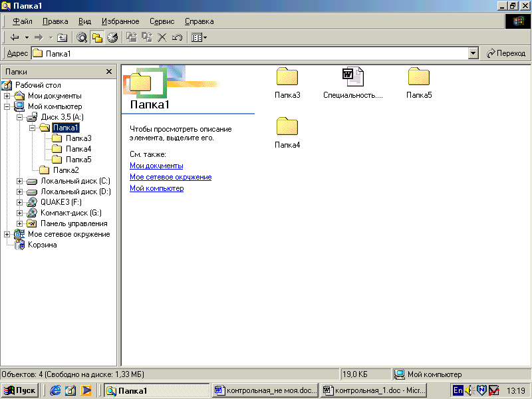Screen dimensions: 532x399
Task: Expand the Панель управления node
Action: point(20,223)
